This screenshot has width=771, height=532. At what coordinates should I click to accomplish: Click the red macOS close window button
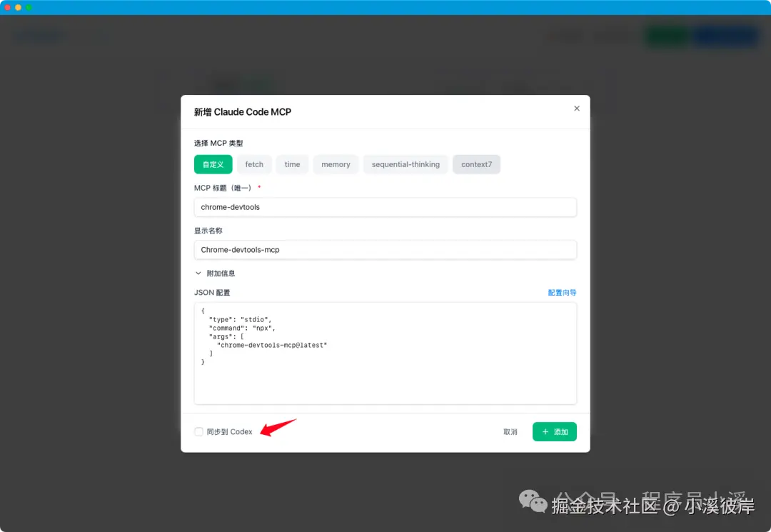coord(7,7)
